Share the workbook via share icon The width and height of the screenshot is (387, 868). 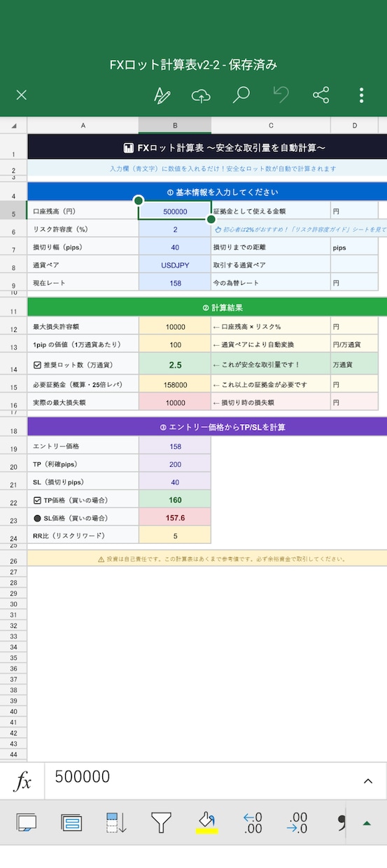click(321, 95)
